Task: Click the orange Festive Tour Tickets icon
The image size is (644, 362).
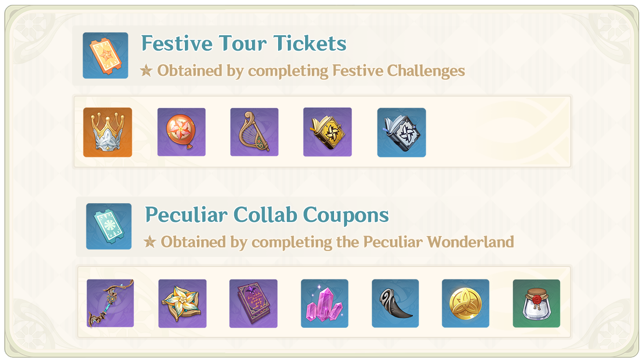Action: tap(105, 56)
